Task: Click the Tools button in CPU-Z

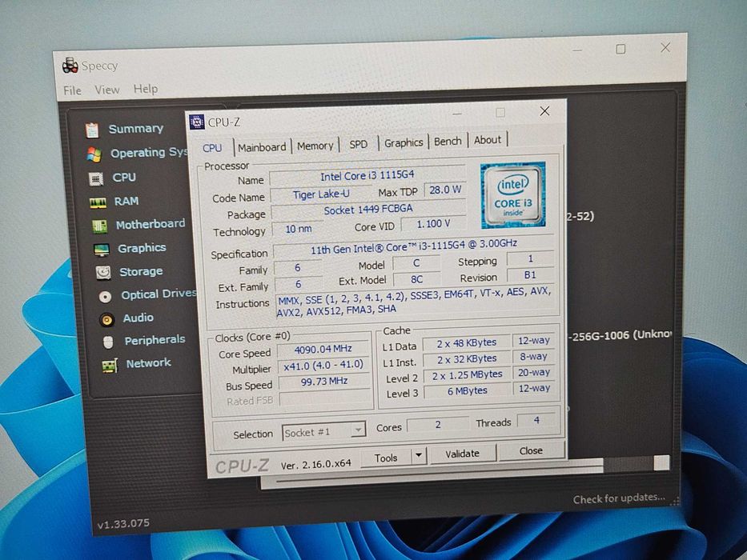Action: 386,458
